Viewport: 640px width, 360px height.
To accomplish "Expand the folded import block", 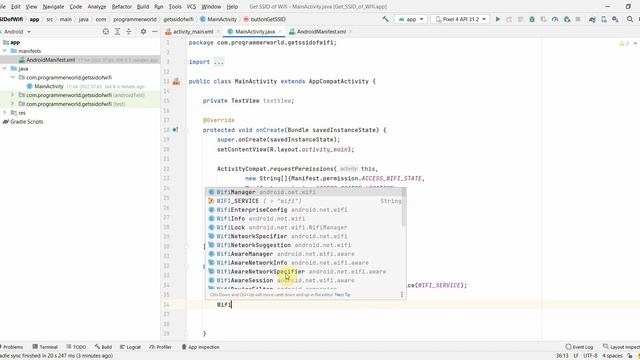I will [219, 62].
